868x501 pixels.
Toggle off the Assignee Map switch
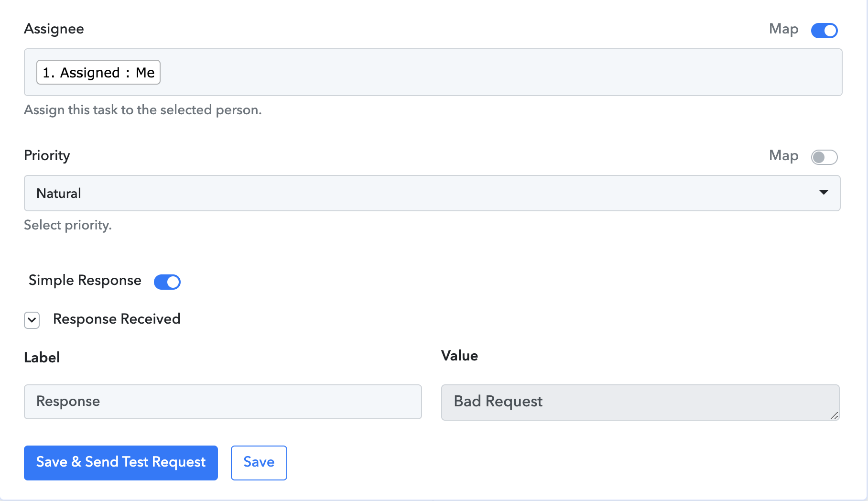[x=824, y=30]
